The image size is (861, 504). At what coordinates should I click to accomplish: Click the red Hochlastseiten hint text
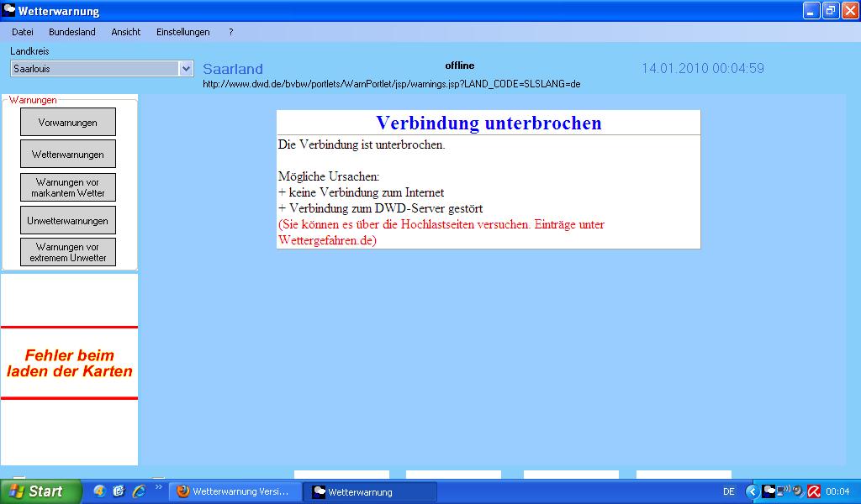(x=441, y=232)
